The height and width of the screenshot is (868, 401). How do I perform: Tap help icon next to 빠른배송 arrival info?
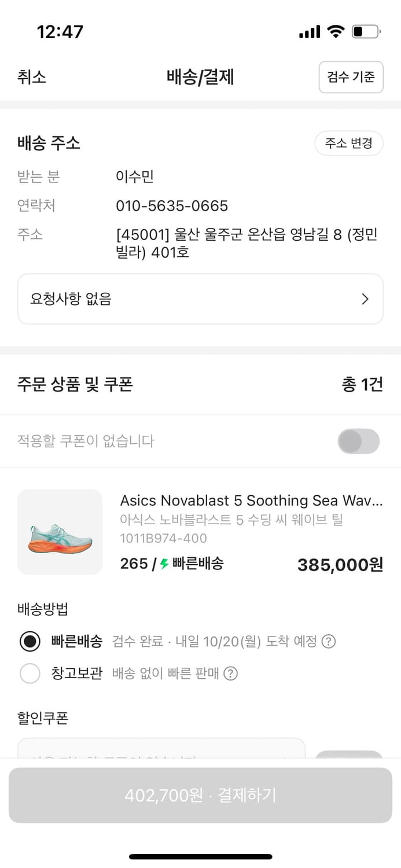point(329,642)
